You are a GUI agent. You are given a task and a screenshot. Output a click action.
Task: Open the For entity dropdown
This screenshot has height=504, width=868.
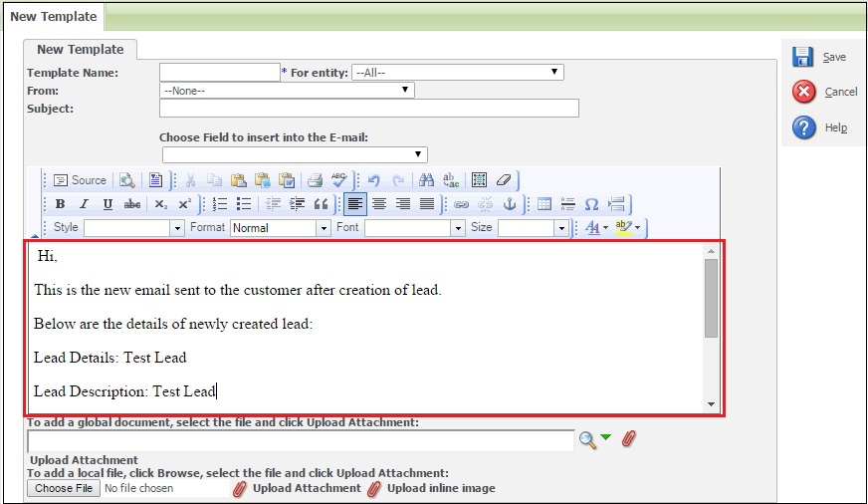point(458,73)
